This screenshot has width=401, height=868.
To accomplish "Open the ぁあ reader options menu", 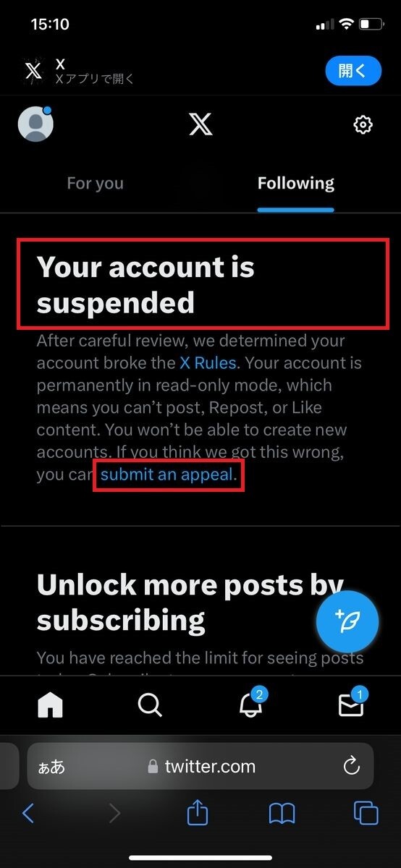I will 51,767.
